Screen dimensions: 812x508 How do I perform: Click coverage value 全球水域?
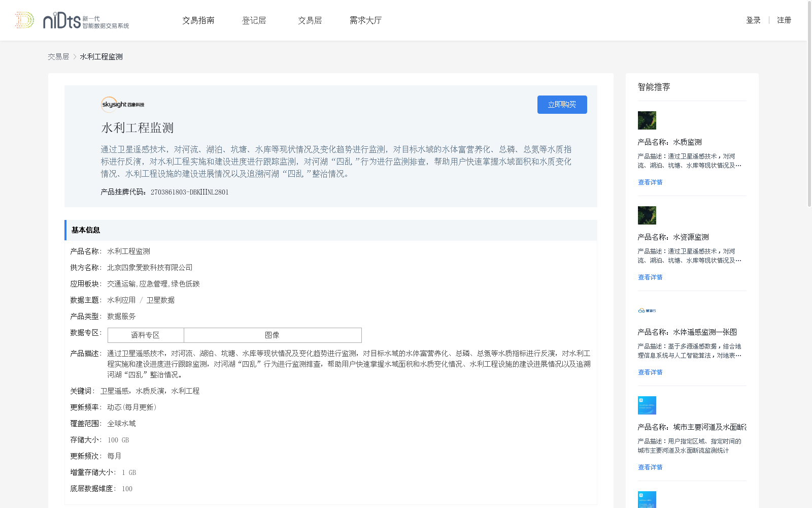[121, 424]
